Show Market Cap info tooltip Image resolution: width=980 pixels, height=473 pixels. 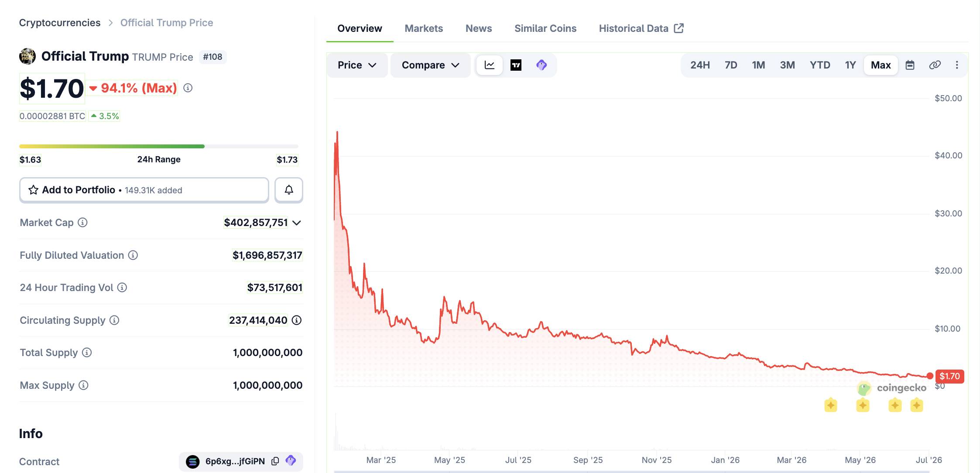tap(82, 223)
